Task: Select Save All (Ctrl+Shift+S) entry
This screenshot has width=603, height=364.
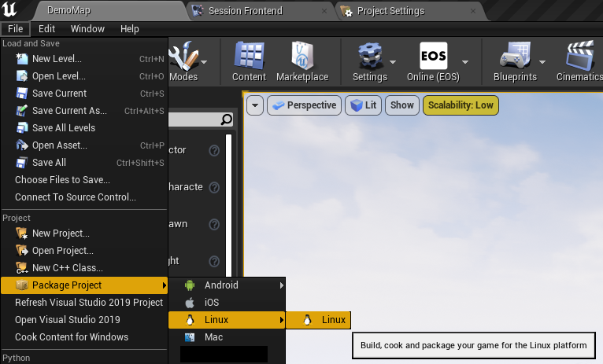Action: (x=84, y=163)
